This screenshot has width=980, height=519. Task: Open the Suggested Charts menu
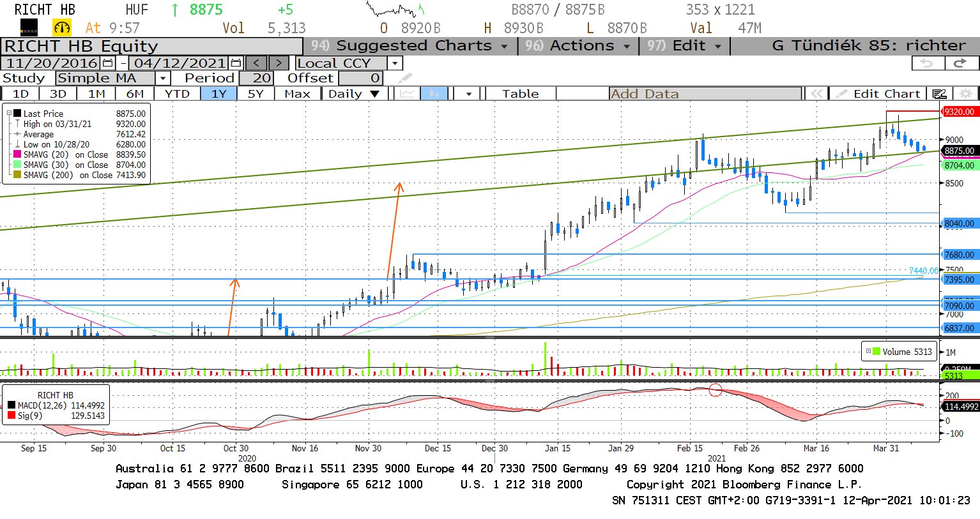(409, 46)
